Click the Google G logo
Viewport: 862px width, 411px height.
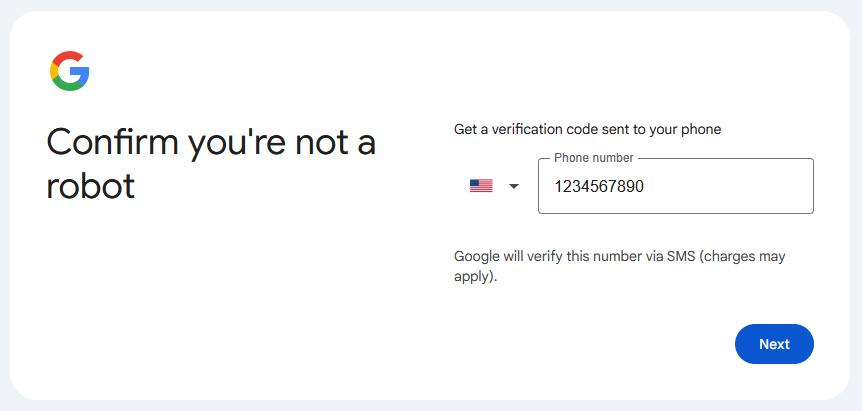click(x=69, y=71)
